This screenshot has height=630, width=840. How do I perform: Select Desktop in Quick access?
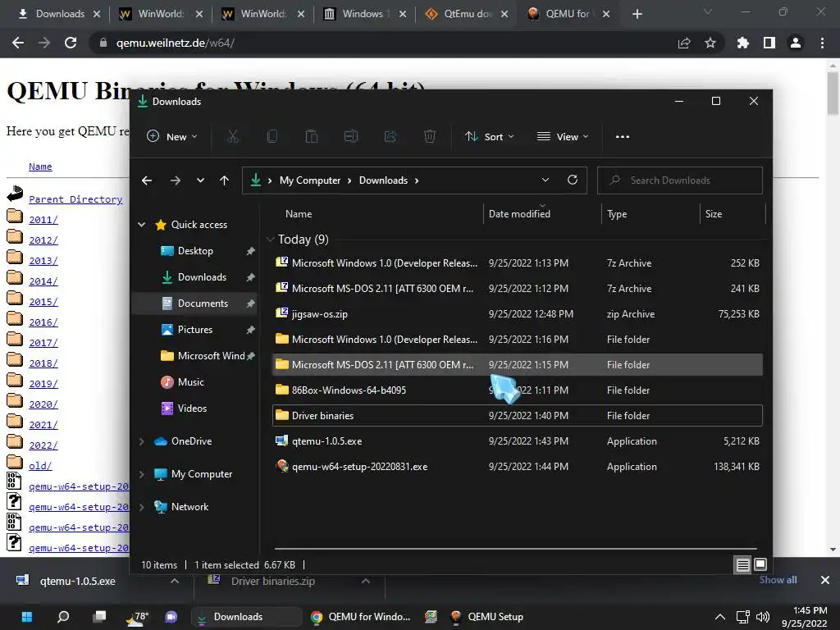click(x=195, y=251)
